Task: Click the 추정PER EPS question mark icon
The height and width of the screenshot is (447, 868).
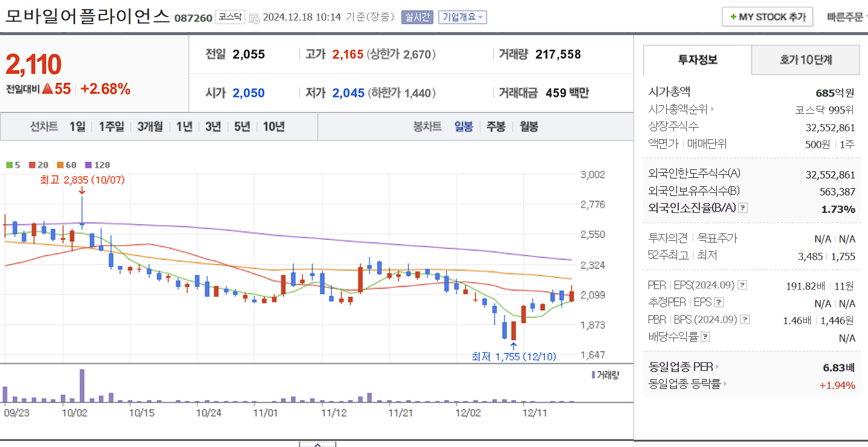Action: [x=718, y=302]
